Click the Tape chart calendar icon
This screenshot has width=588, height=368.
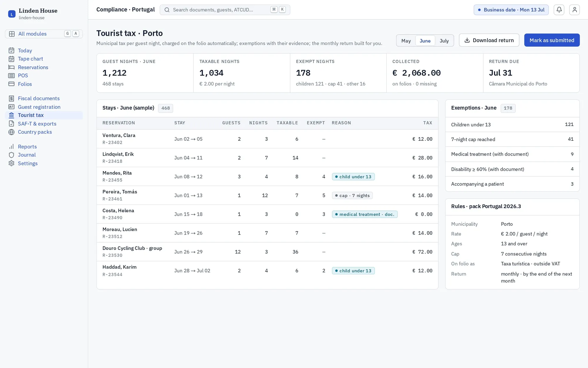11,59
